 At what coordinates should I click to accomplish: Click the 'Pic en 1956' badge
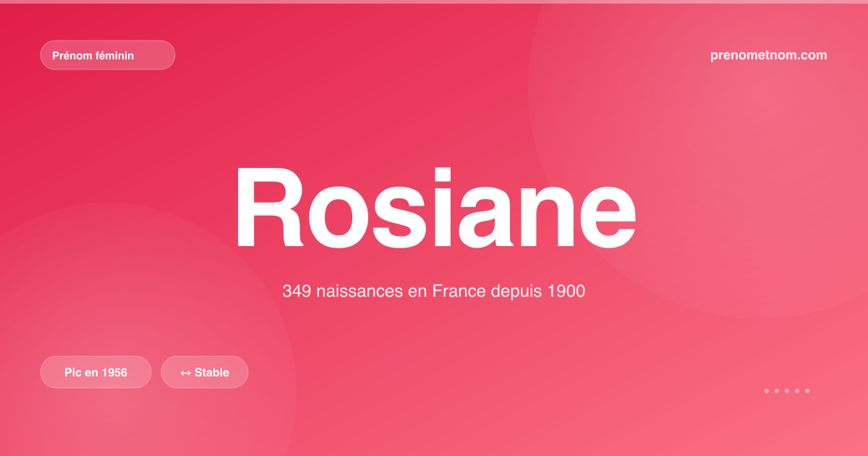(95, 372)
